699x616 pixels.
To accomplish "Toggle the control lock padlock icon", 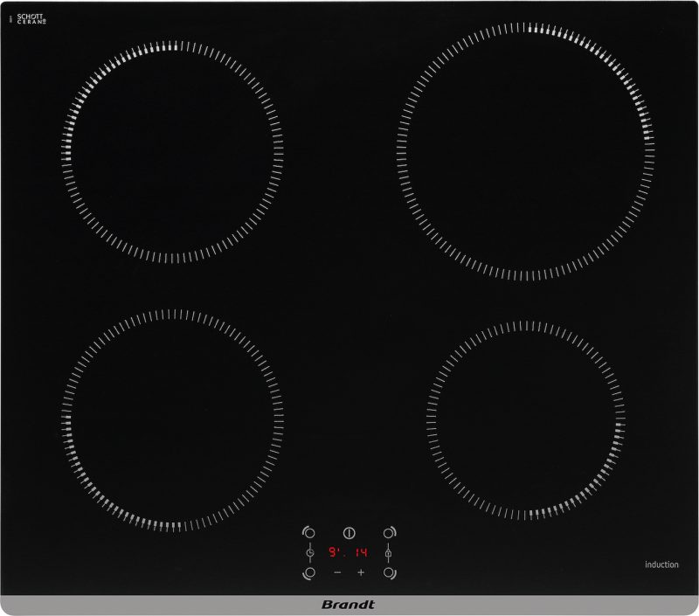I will [388, 552].
